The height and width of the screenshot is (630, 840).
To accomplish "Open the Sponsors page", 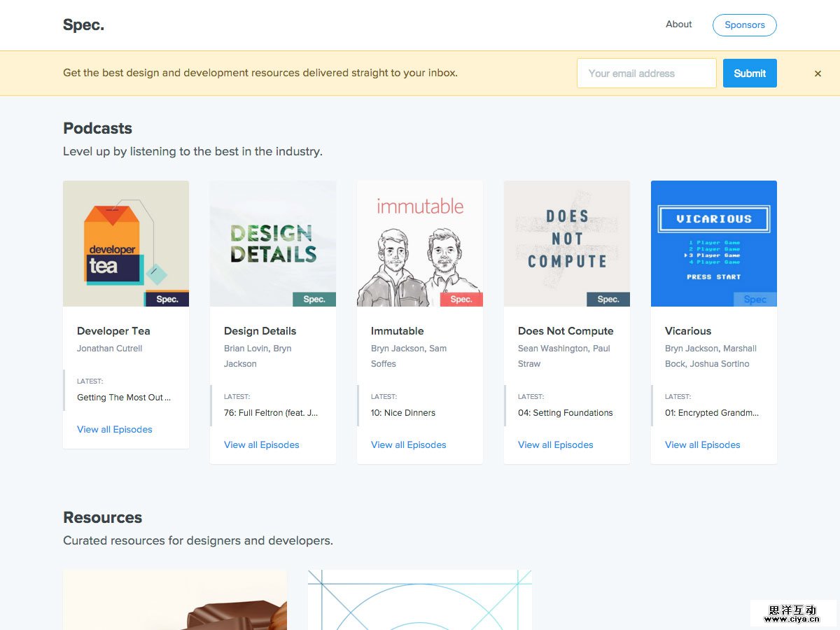I will (744, 25).
